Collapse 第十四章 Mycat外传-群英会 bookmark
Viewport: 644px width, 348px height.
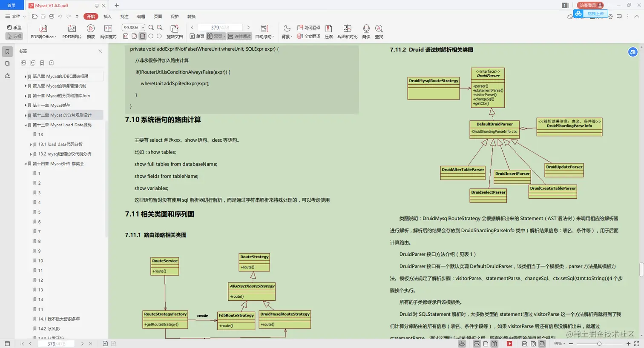pos(25,164)
